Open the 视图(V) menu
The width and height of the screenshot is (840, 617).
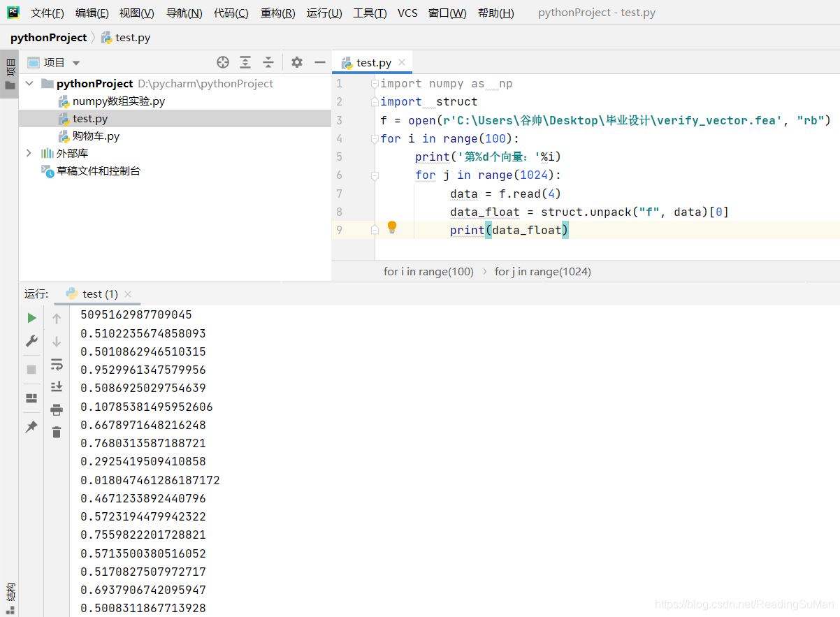coord(137,13)
